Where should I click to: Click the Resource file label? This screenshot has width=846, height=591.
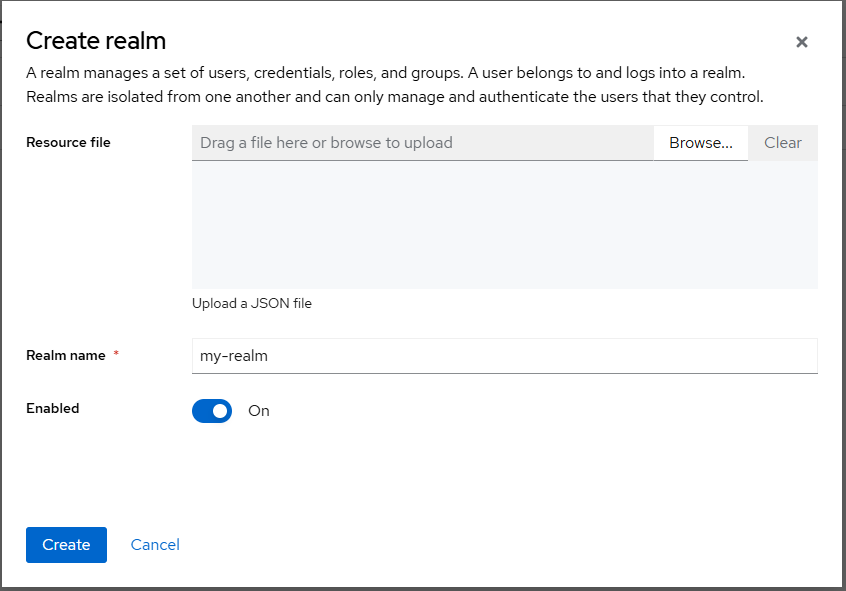tap(68, 143)
